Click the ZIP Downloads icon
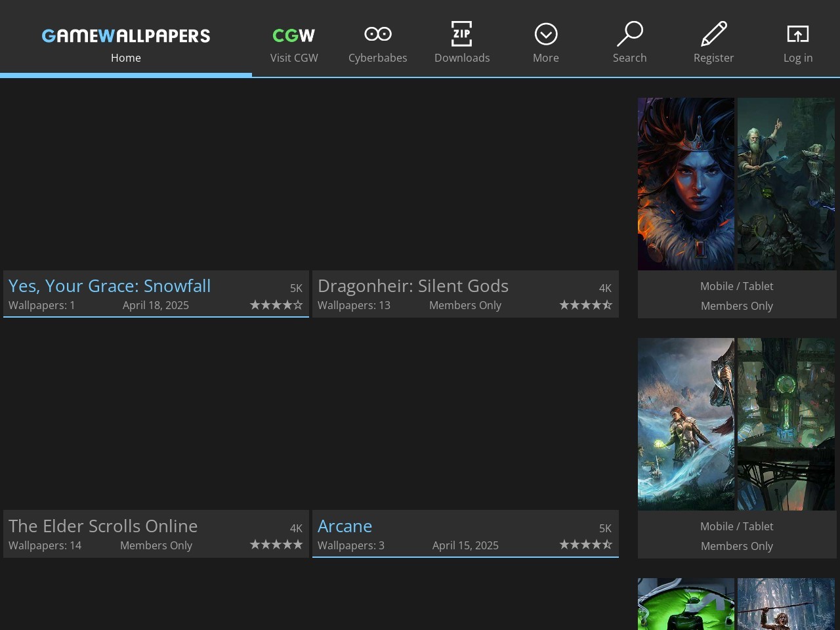Viewport: 840px width, 630px height. click(x=461, y=34)
